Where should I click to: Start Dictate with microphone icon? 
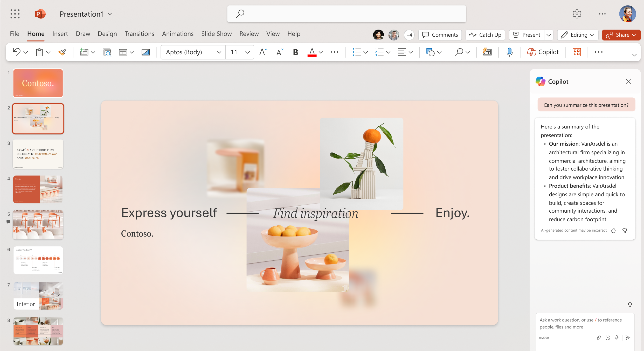pos(509,52)
